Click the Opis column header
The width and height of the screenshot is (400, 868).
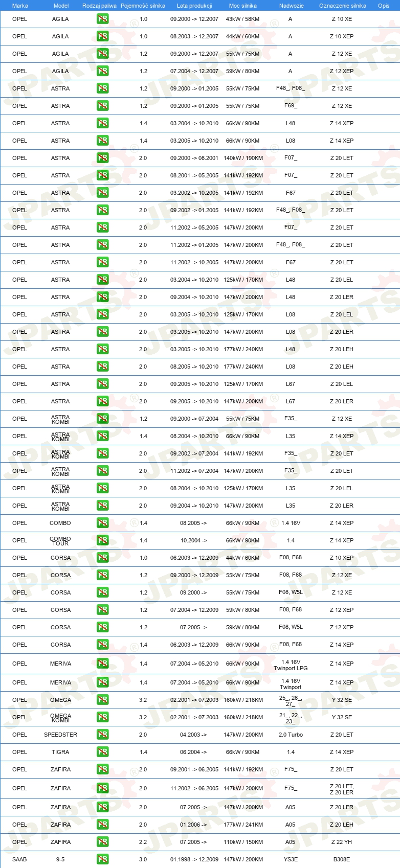[384, 6]
